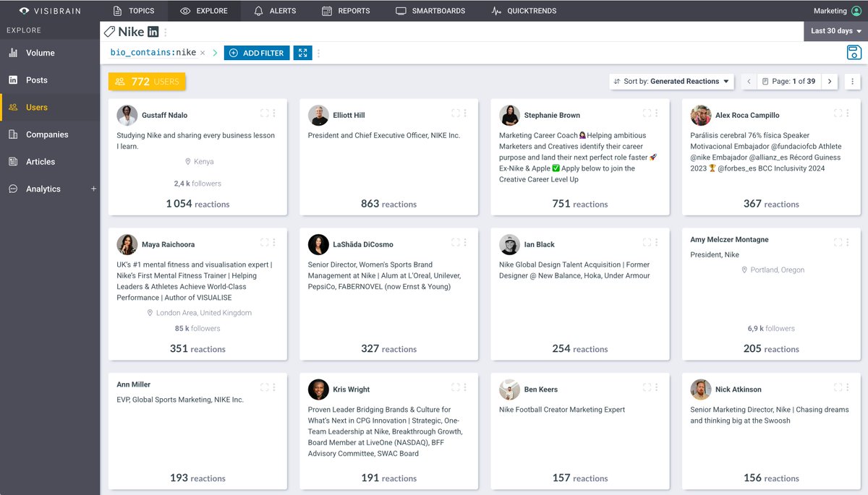Open Stephanie Brown's profile photo
The image size is (868, 495).
(509, 114)
